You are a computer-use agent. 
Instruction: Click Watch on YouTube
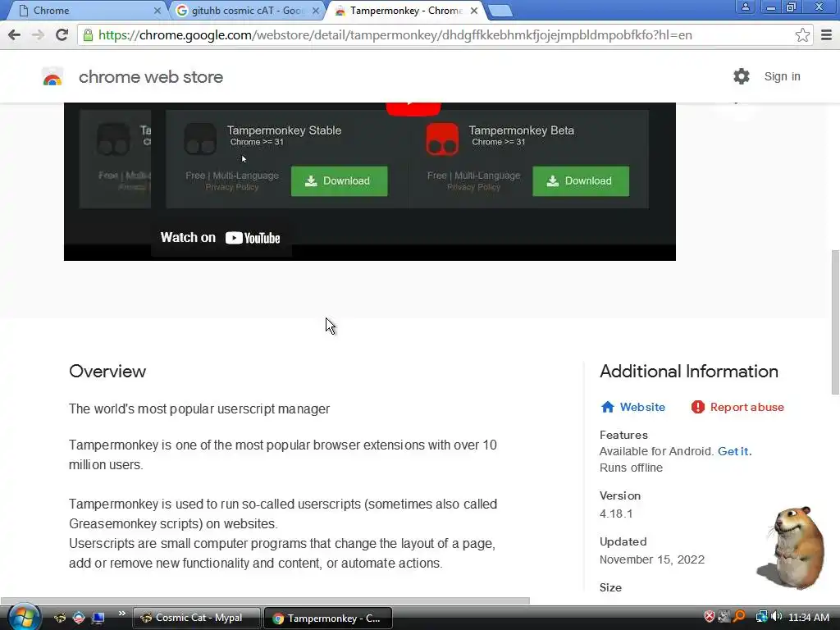point(220,238)
